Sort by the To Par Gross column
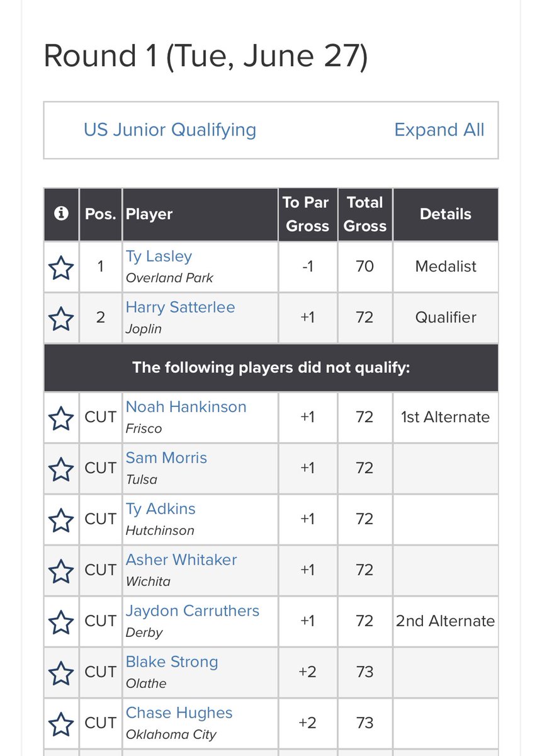Image resolution: width=542 pixels, height=756 pixels. (x=308, y=214)
